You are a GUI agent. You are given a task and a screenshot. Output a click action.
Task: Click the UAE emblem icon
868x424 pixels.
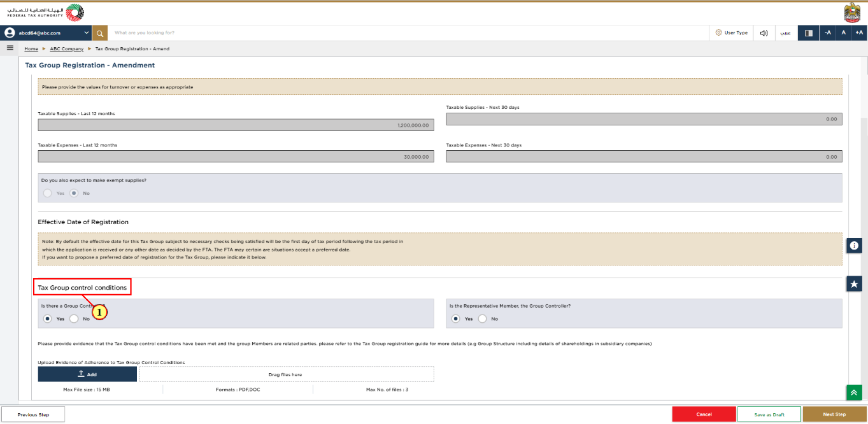(x=851, y=13)
